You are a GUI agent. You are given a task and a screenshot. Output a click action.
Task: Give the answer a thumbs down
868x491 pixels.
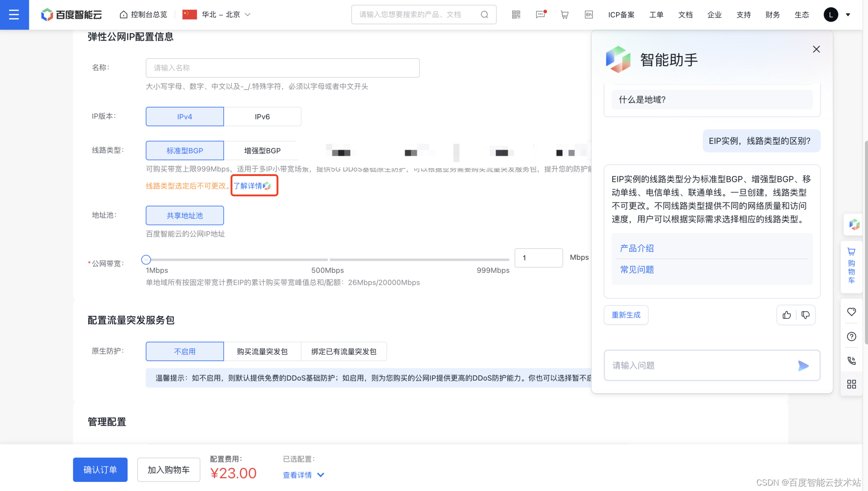click(x=806, y=315)
